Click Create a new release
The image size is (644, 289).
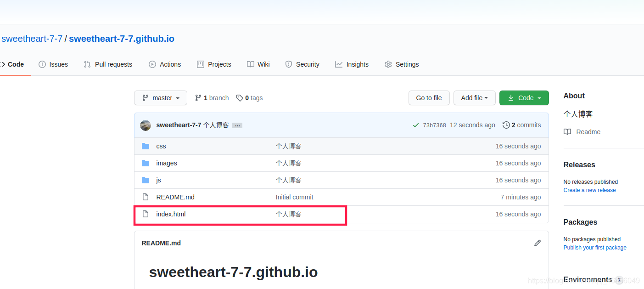pyautogui.click(x=590, y=190)
